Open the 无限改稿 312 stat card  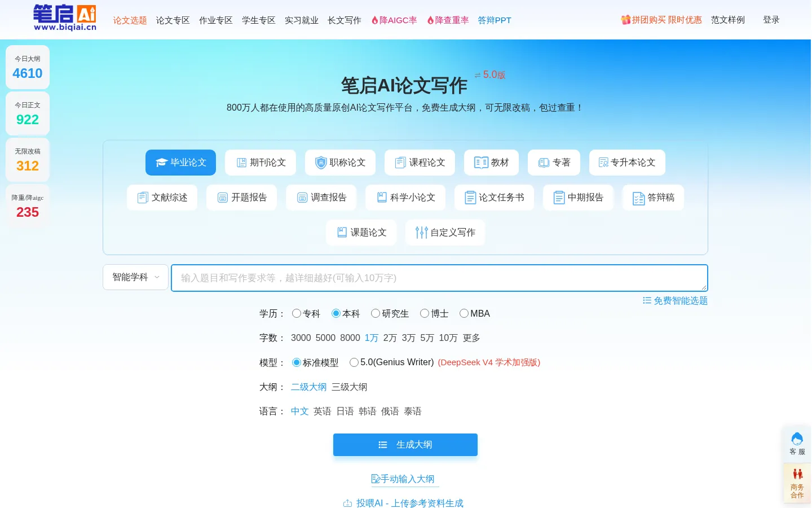pos(28,160)
